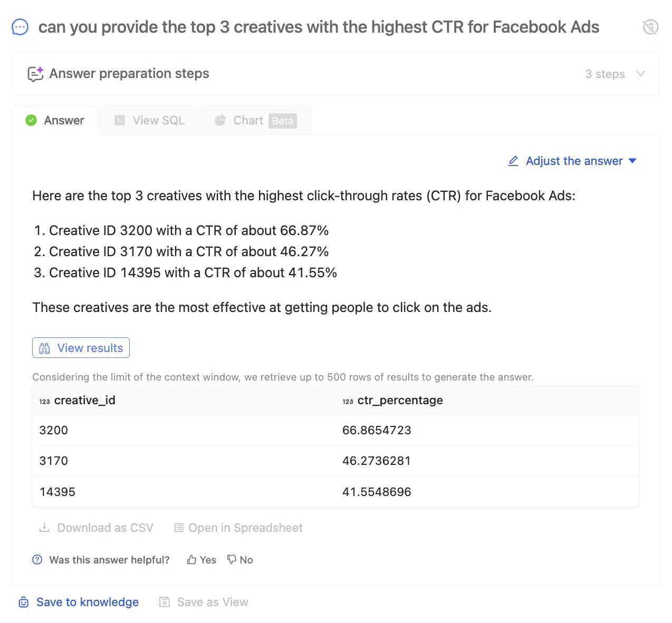Select the table cell showing creative ID 3200
The image size is (672, 623).
(54, 431)
